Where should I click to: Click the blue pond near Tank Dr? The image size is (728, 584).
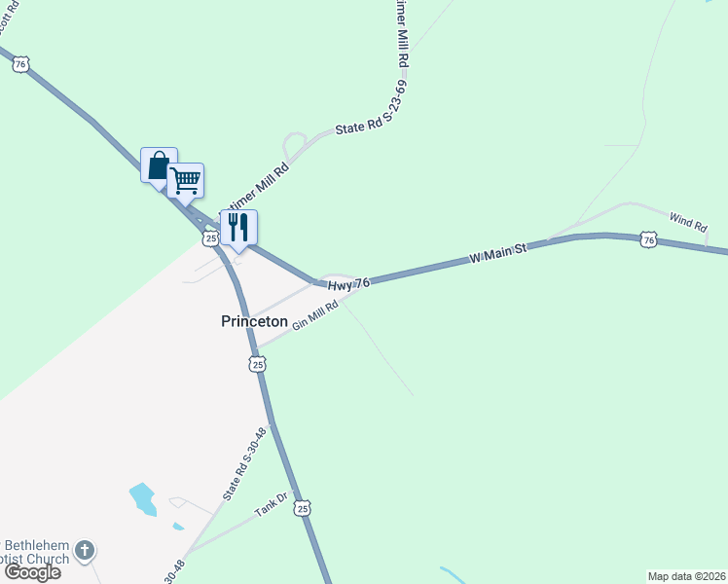[143, 499]
